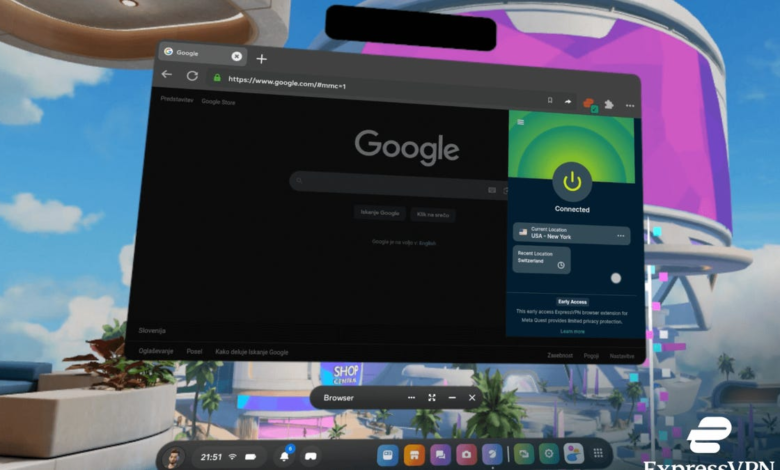Toggle the ExpressVPN power button
The width and height of the screenshot is (780, 470).
[x=572, y=181]
